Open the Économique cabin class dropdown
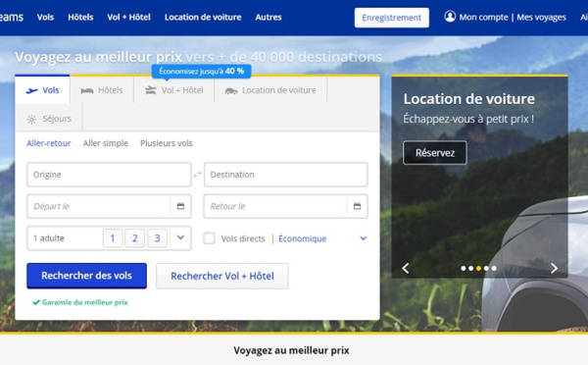Screen dimensions: 588x365 [x=322, y=238]
